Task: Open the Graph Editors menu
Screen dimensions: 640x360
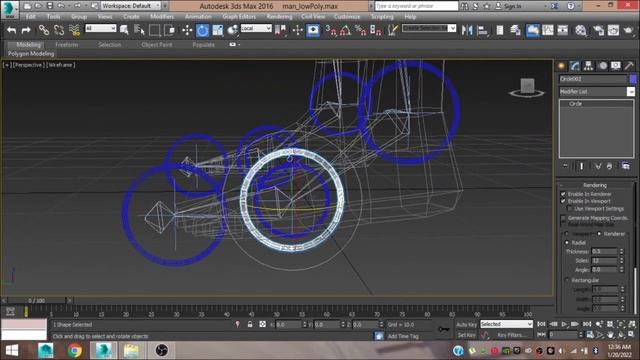Action: pos(239,17)
